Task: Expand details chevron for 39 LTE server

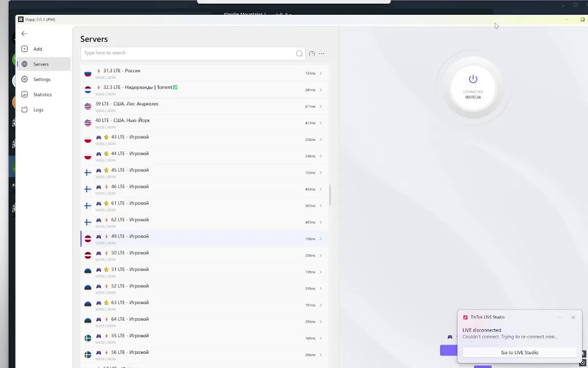Action: 321,106
